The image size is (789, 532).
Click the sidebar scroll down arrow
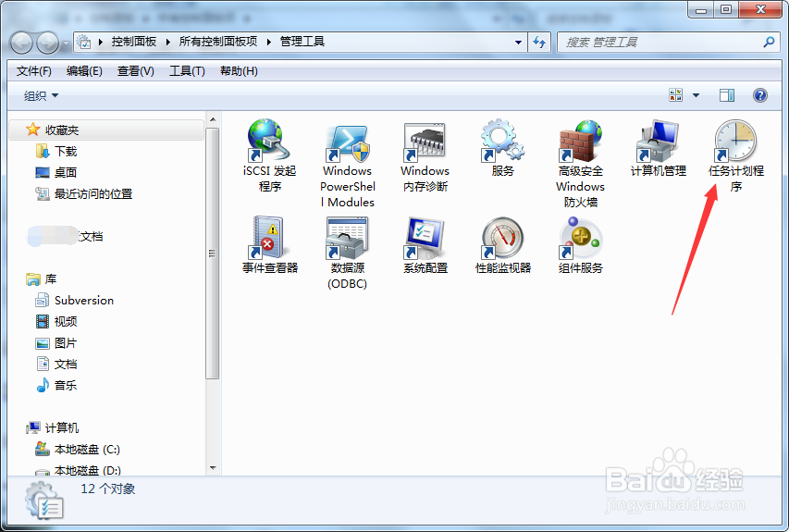click(213, 468)
